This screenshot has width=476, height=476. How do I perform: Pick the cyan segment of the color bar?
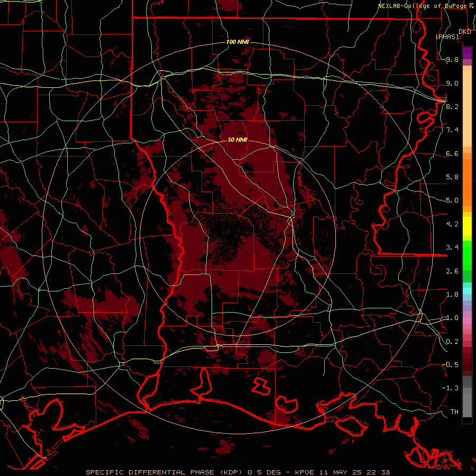click(x=467, y=291)
